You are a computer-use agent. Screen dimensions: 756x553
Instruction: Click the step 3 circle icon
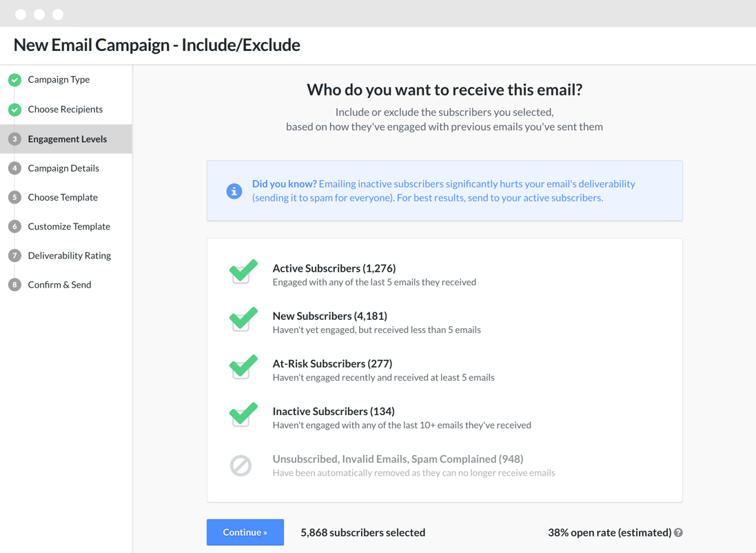(x=15, y=139)
